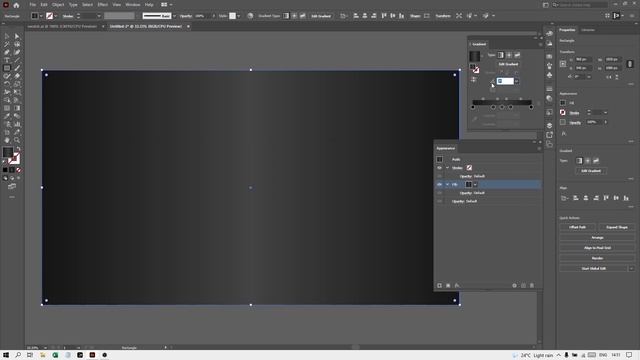
Task: Select the Rotate tool
Action: click(7, 84)
